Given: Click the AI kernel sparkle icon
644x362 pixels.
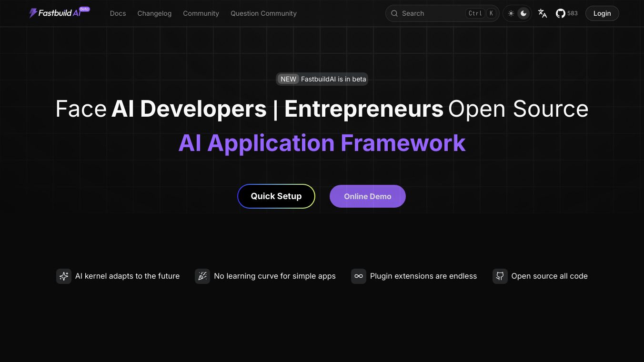Looking at the screenshot, I should coord(64,276).
